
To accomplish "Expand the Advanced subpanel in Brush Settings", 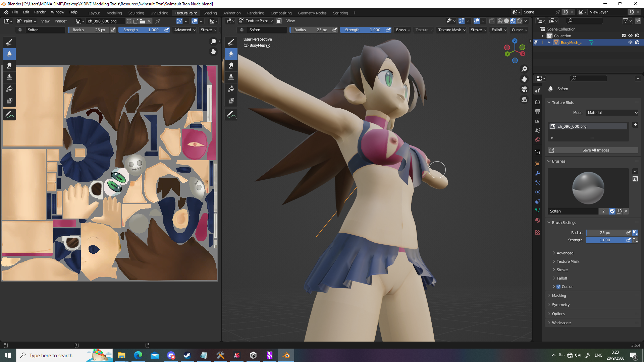I will coord(565,253).
